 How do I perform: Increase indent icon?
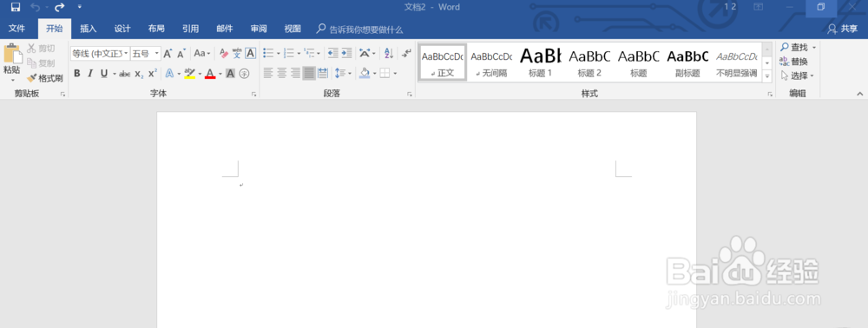click(346, 54)
